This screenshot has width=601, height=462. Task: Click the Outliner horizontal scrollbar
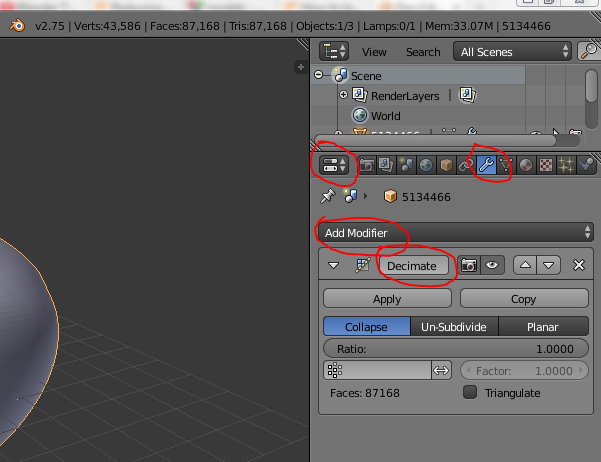[x=435, y=140]
